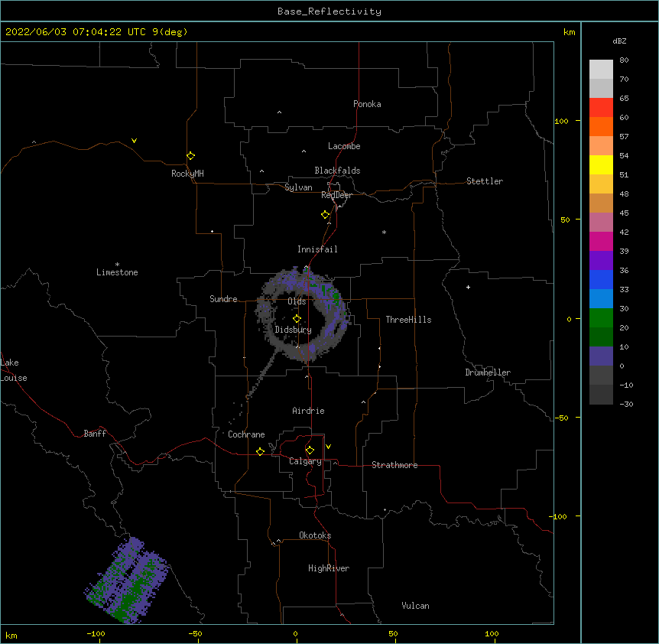Click the Innisfail label
The image size is (659, 644).
pos(317,249)
